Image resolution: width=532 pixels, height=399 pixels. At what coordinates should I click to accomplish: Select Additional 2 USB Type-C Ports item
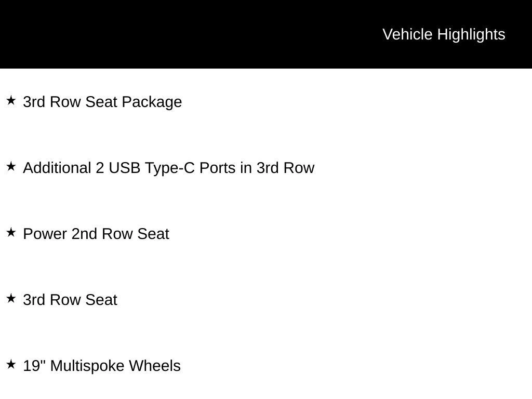coord(168,168)
